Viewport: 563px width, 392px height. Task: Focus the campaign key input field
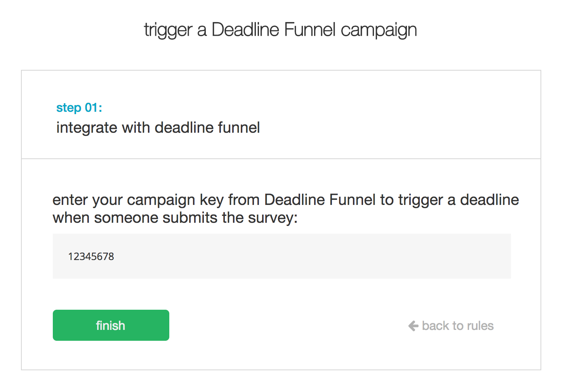click(x=281, y=256)
